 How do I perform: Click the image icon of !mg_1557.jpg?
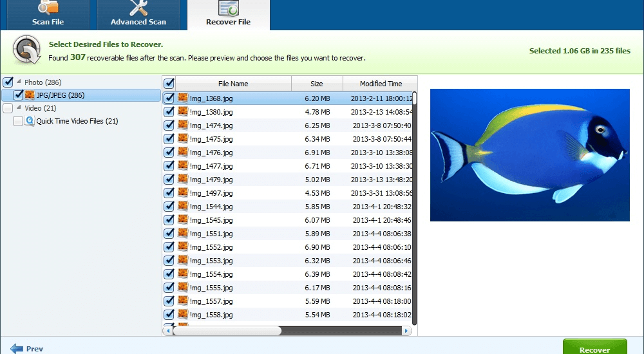pyautogui.click(x=183, y=301)
